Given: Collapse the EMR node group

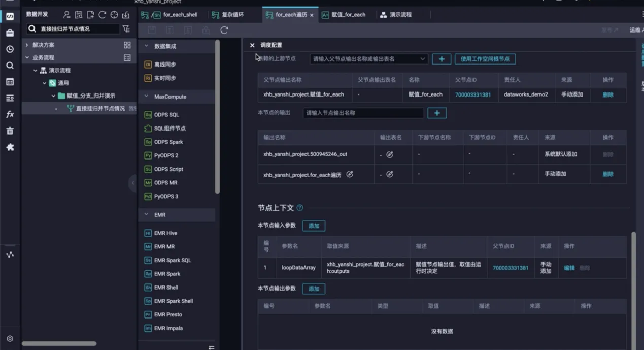Looking at the screenshot, I should 146,215.
